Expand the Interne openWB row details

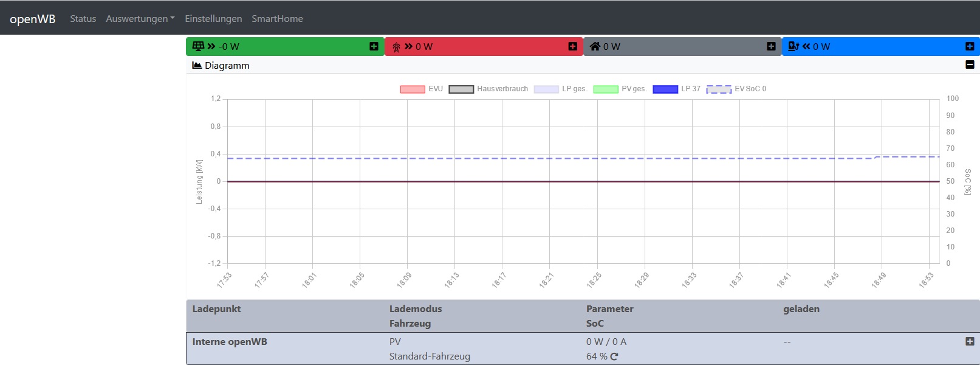tap(970, 341)
